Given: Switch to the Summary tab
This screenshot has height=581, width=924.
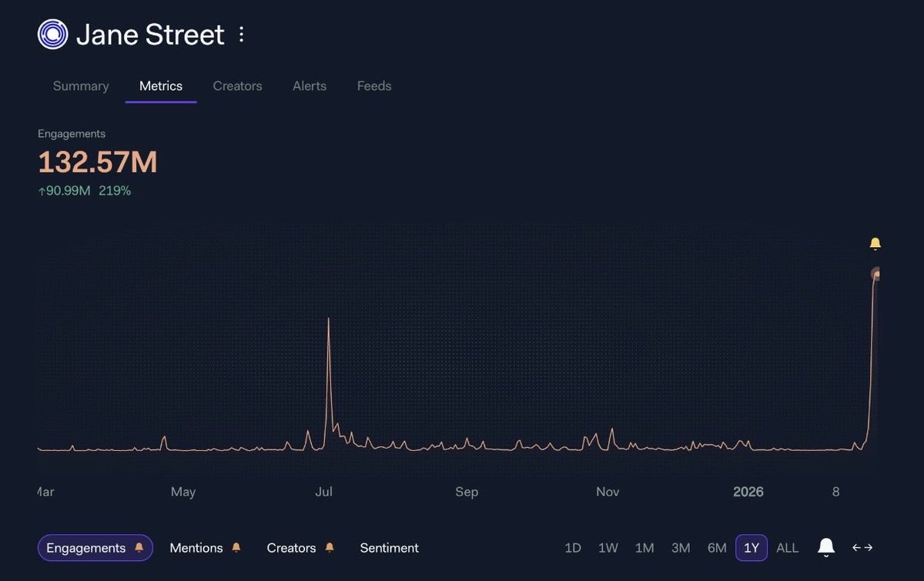Looking at the screenshot, I should point(80,86).
